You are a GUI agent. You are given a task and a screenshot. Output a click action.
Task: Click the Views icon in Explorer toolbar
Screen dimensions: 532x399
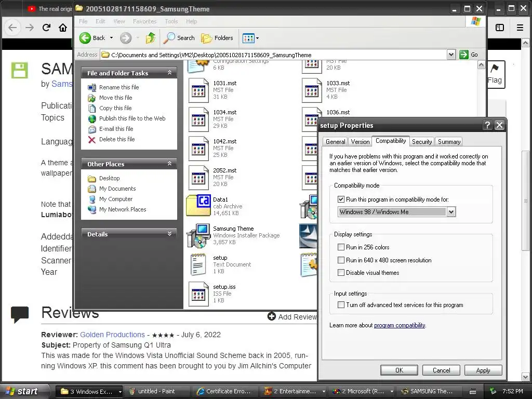[x=248, y=38]
